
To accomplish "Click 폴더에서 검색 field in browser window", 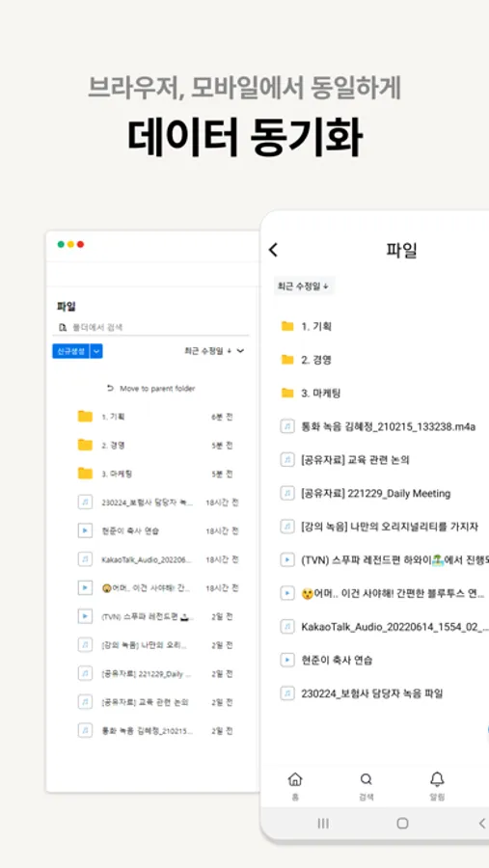I will click(150, 327).
